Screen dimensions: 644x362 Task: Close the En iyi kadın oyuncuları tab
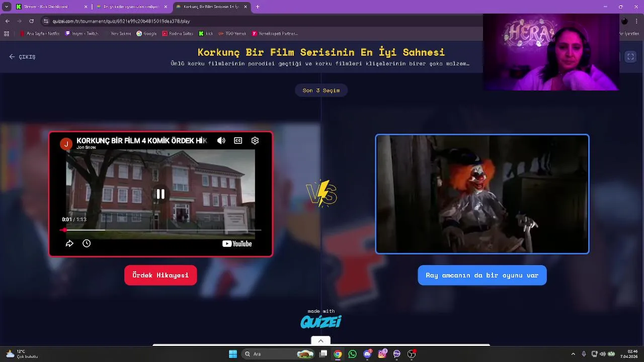tap(166, 7)
